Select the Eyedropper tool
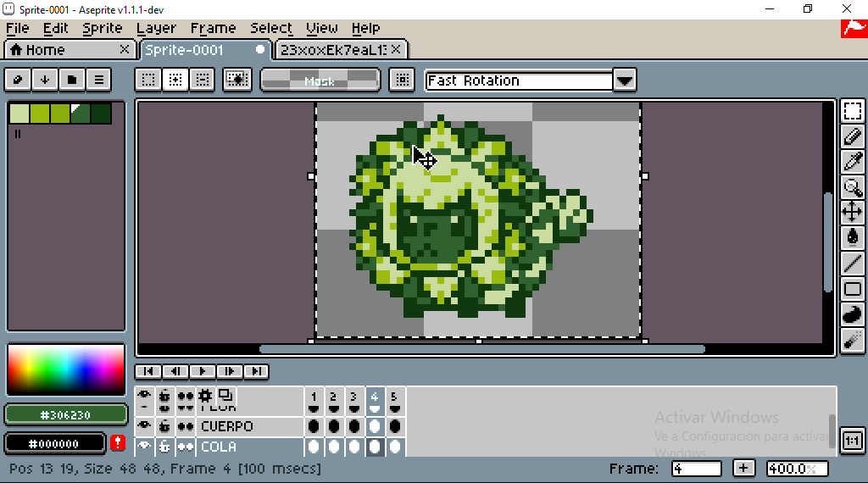868x483 pixels. 852,162
